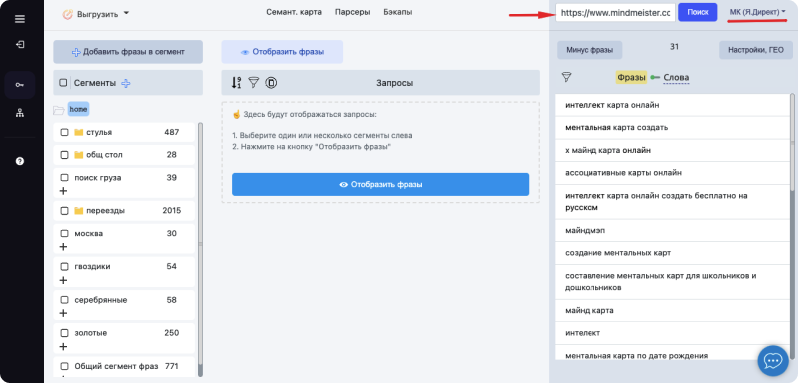
Task: Open the Выгрузить dropdown arrow
Action: point(126,13)
